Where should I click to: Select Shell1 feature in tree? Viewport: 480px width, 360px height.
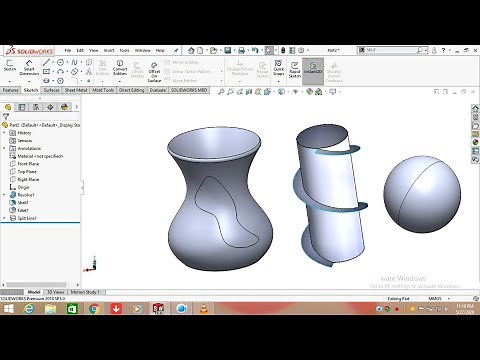[x=23, y=202]
